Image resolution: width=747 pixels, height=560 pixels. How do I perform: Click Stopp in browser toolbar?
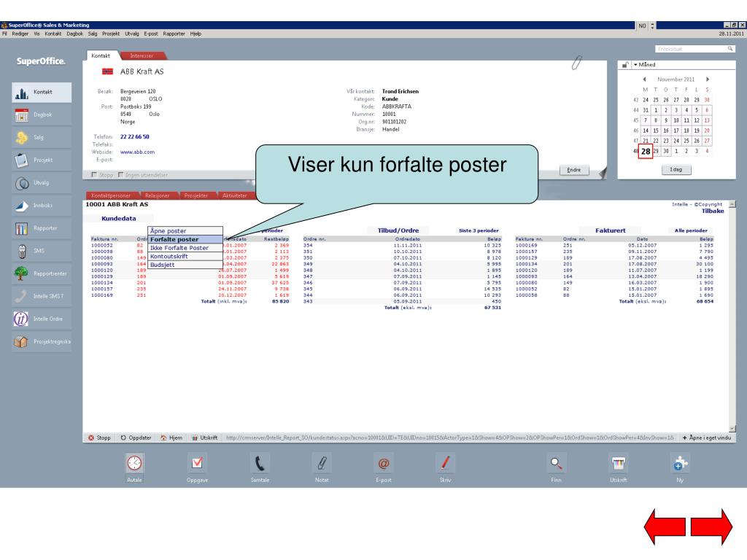pos(99,437)
